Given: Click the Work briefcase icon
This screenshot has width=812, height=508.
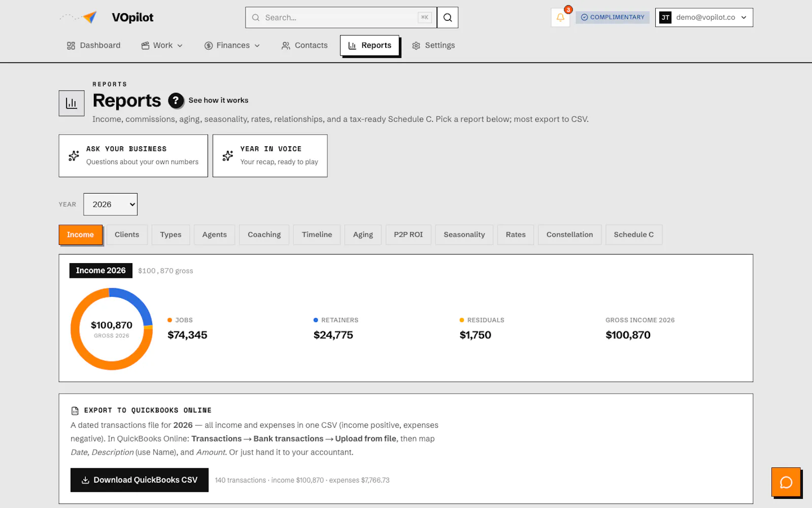Looking at the screenshot, I should pyautogui.click(x=145, y=46).
